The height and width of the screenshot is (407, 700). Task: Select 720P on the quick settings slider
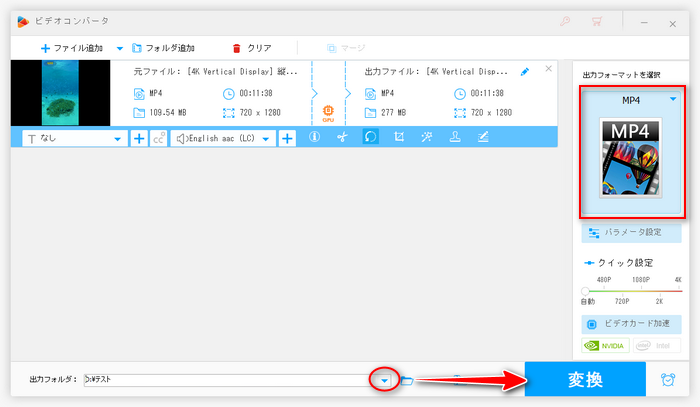click(x=622, y=301)
